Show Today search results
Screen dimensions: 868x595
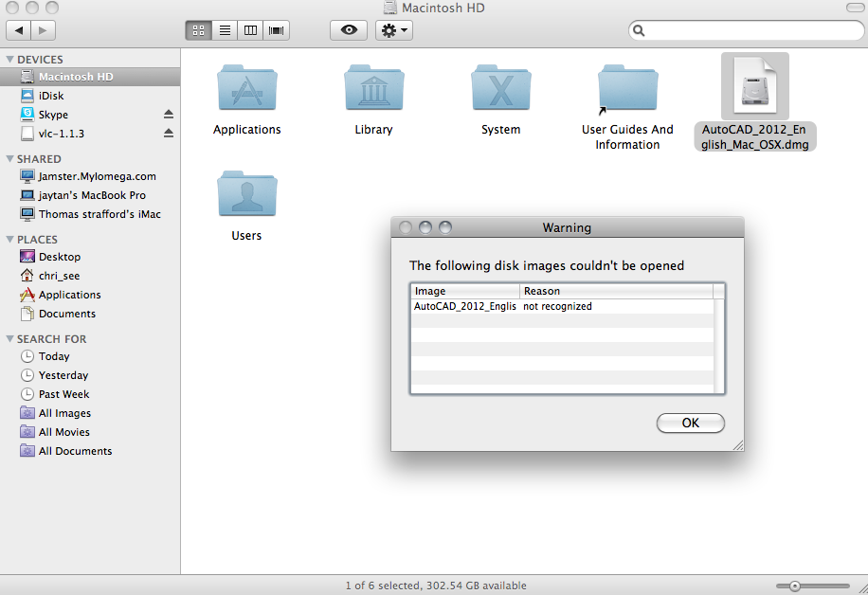pyautogui.click(x=90, y=356)
